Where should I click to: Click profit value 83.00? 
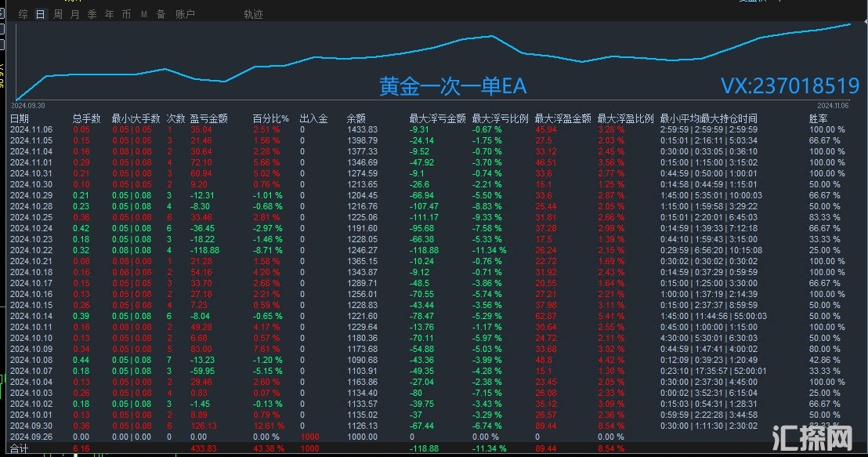201,349
